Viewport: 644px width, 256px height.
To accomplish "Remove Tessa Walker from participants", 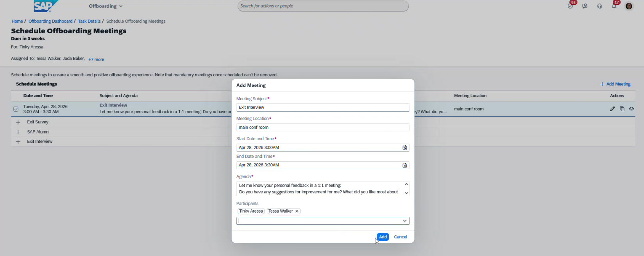I will tap(297, 211).
